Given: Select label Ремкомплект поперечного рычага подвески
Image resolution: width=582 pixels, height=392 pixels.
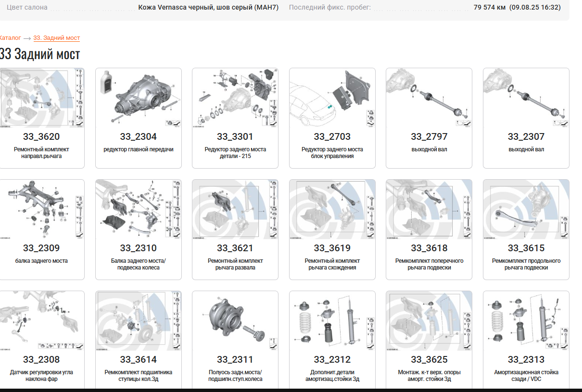Looking at the screenshot, I should coord(429,264).
